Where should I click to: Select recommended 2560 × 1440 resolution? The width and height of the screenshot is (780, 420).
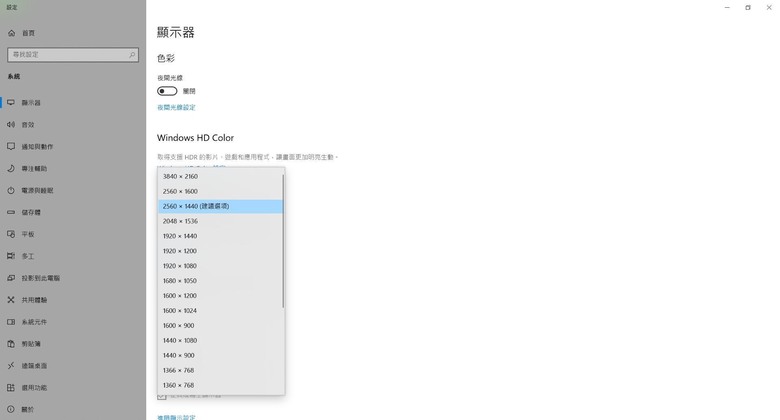pyautogui.click(x=220, y=206)
